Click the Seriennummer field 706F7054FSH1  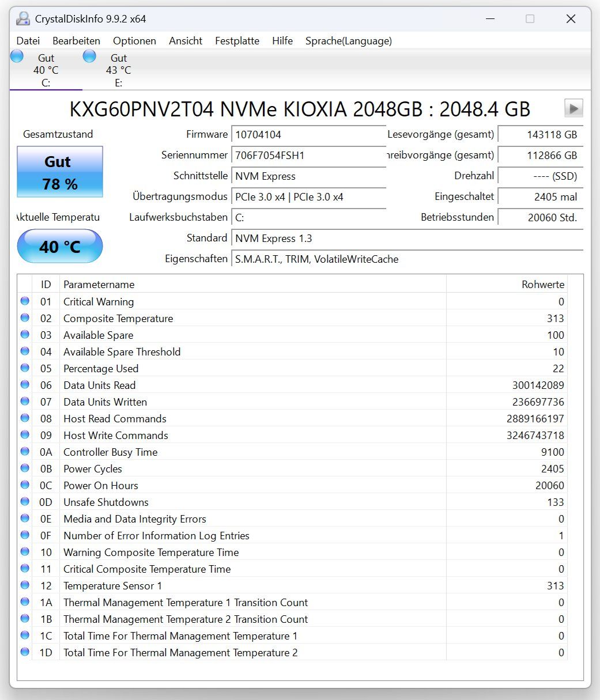[x=308, y=155]
